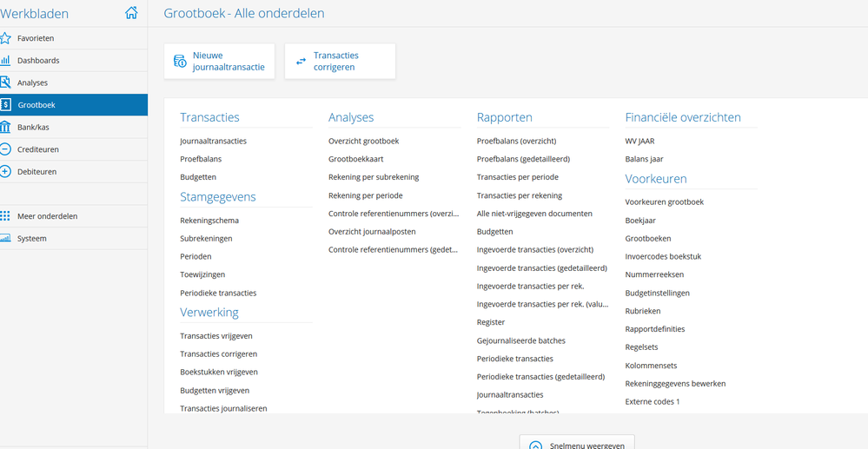Click the Transacties corrigeren tile button
This screenshot has height=449, width=868.
pos(340,61)
